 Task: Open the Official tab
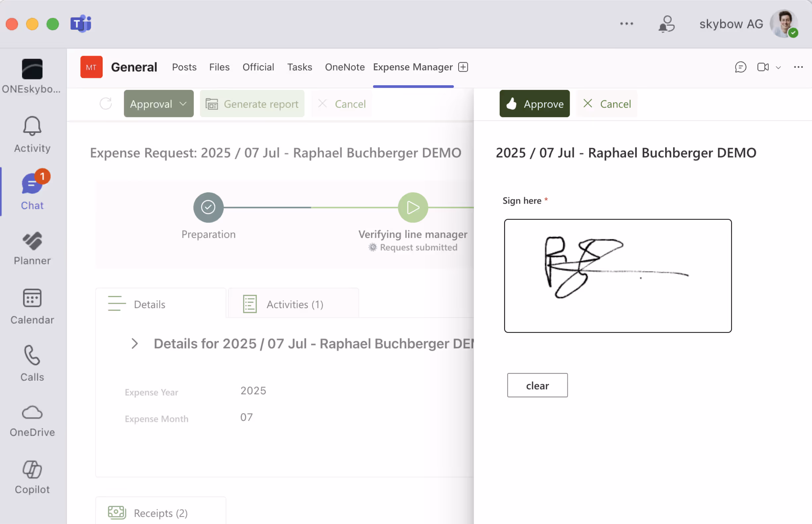(x=258, y=67)
